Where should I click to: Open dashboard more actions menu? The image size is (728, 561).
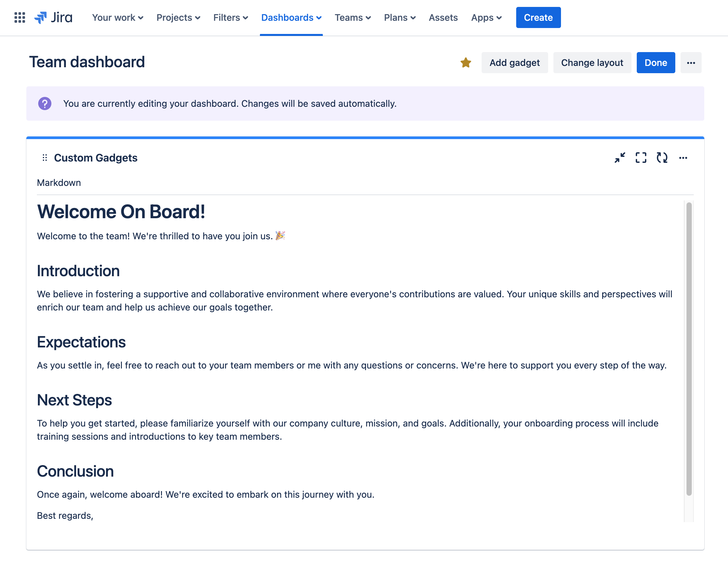click(691, 62)
